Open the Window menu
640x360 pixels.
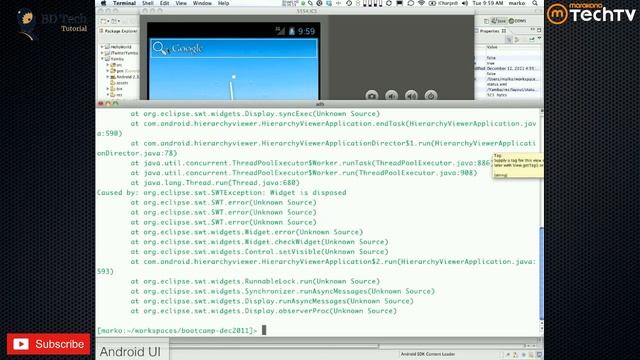(x=202, y=3)
